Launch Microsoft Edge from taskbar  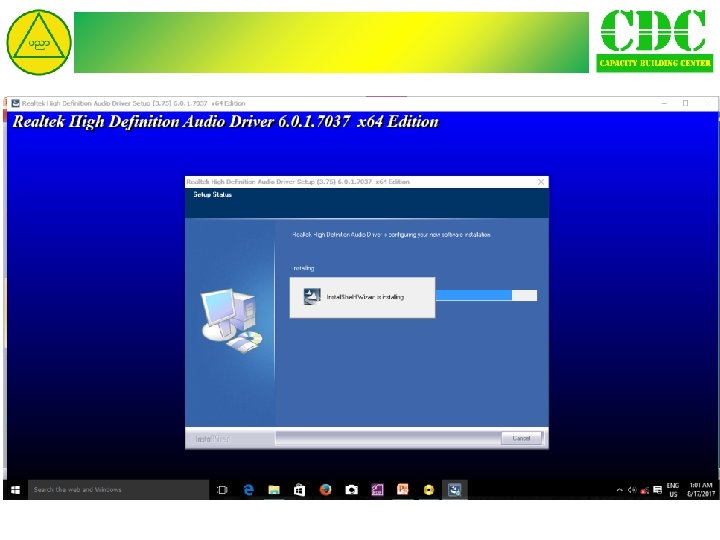248,490
